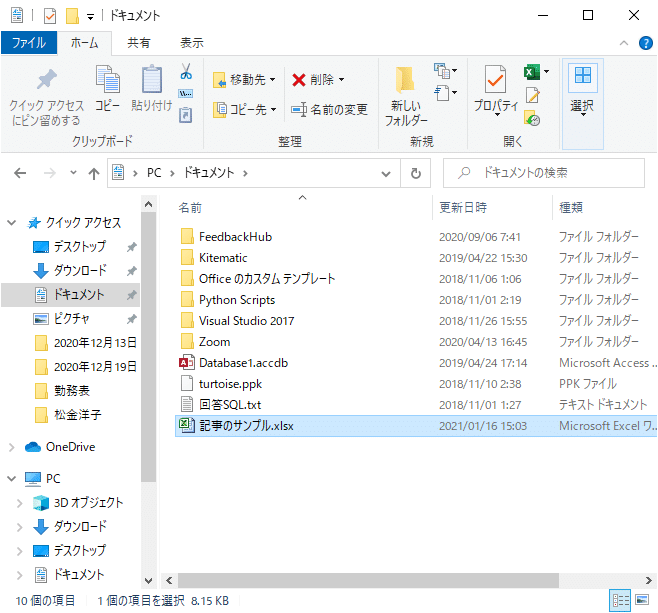658x613 pixels.
Task: Click the Paste shortcut icon
Action: click(x=185, y=115)
